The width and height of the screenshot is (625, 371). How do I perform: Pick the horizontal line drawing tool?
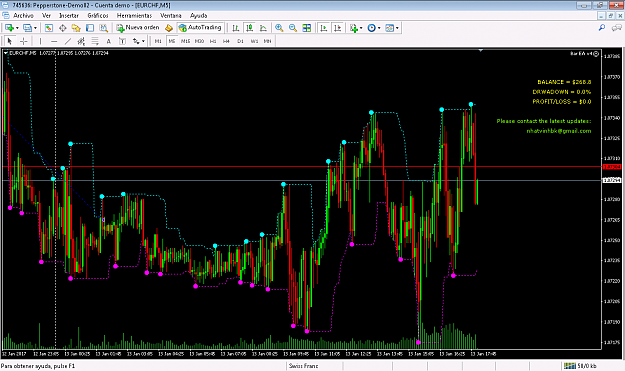coord(54,41)
